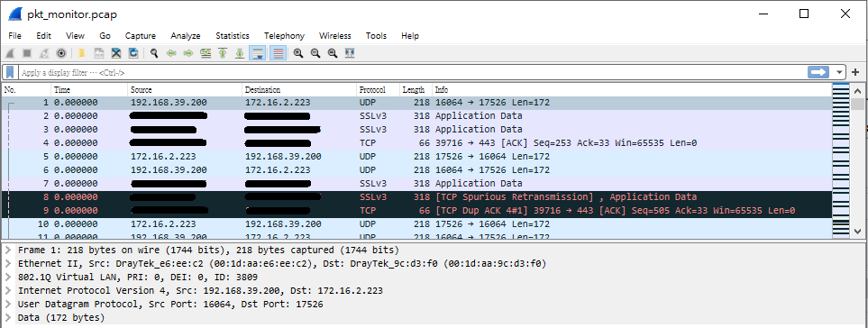868x328 pixels.
Task: Toggle the Colorize packet list button
Action: pyautogui.click(x=278, y=53)
